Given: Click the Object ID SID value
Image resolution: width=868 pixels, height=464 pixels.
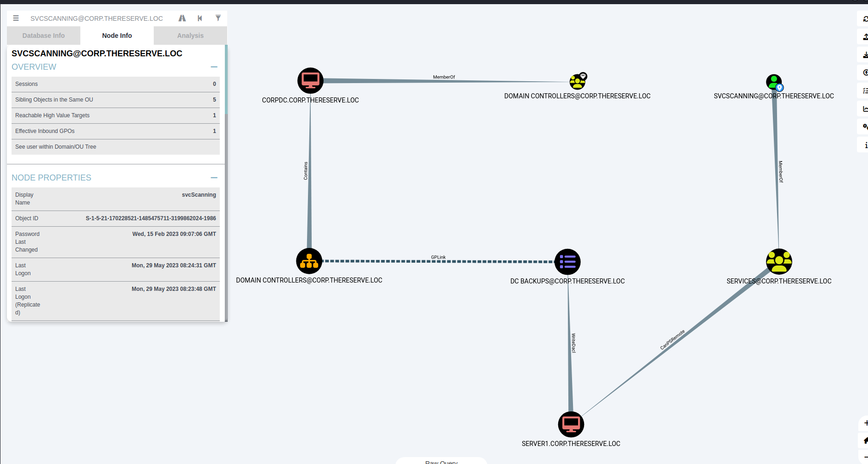Looking at the screenshot, I should 151,218.
